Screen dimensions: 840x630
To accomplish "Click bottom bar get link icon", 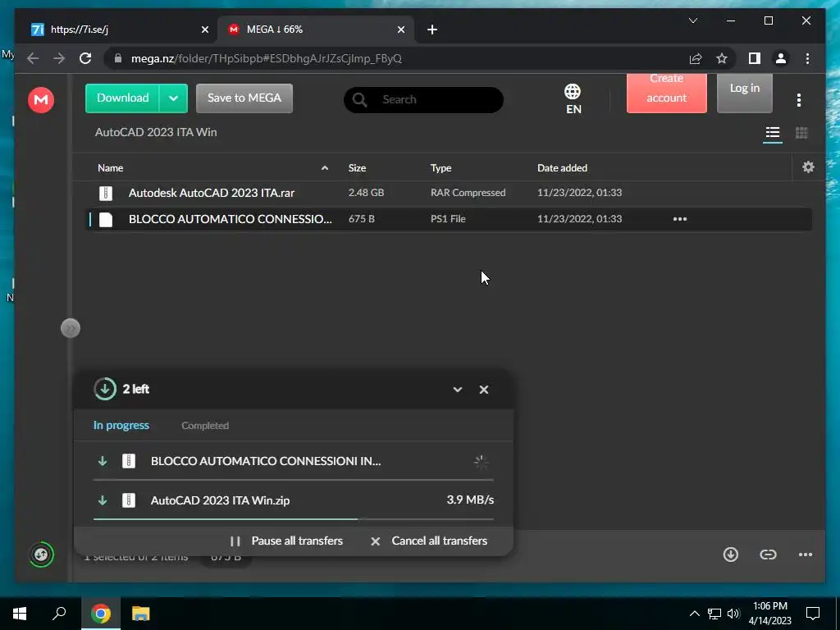I will (768, 555).
